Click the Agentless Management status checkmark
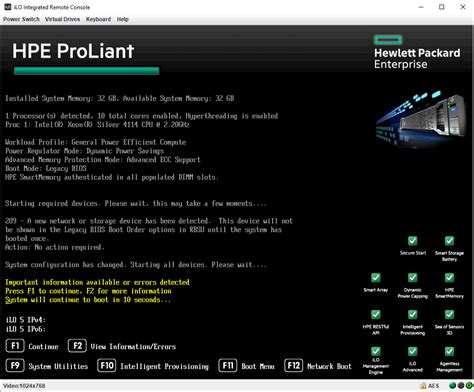 [449, 351]
